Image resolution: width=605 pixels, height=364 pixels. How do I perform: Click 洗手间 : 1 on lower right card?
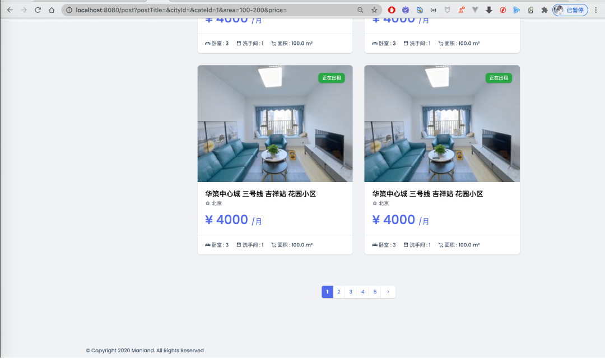click(417, 245)
